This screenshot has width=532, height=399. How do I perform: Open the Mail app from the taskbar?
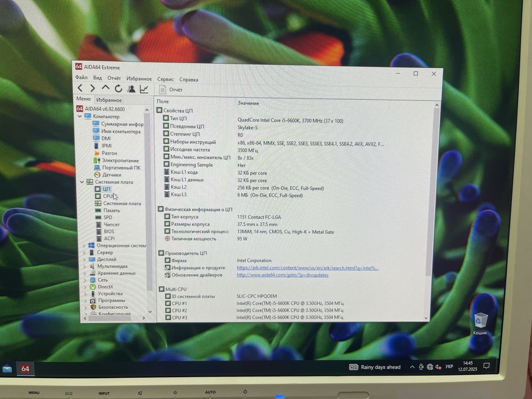7,369
